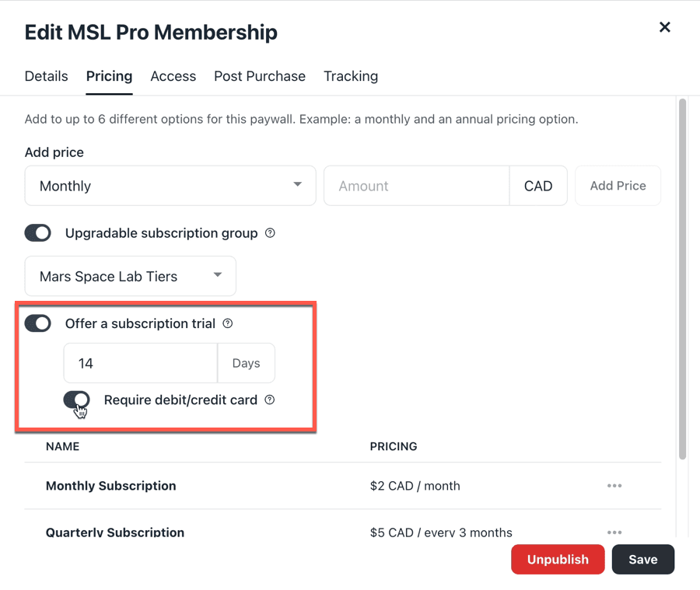Image resolution: width=700 pixels, height=590 pixels.
Task: Open Monthly Subscription three-dot options menu
Action: click(x=614, y=486)
